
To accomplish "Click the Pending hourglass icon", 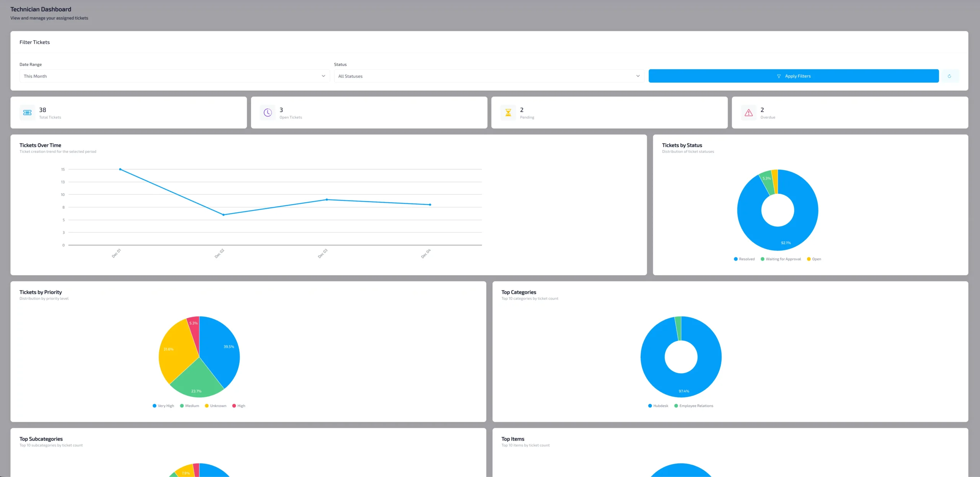I will 508,113.
